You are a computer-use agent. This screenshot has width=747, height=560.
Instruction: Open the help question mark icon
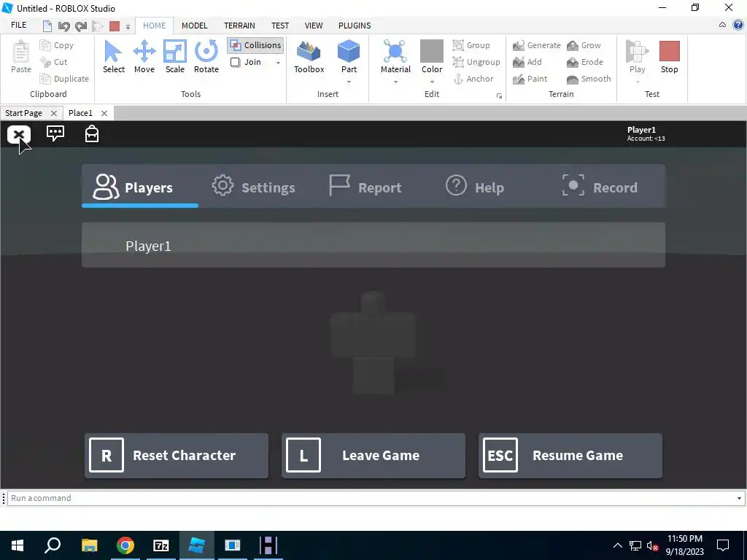[738, 26]
